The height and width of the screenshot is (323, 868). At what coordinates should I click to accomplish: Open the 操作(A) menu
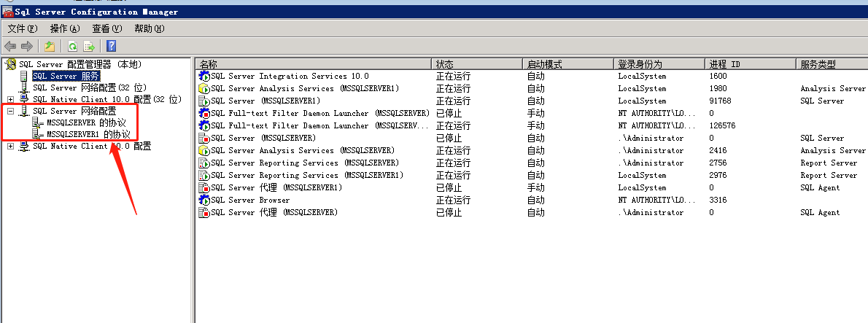pos(64,28)
